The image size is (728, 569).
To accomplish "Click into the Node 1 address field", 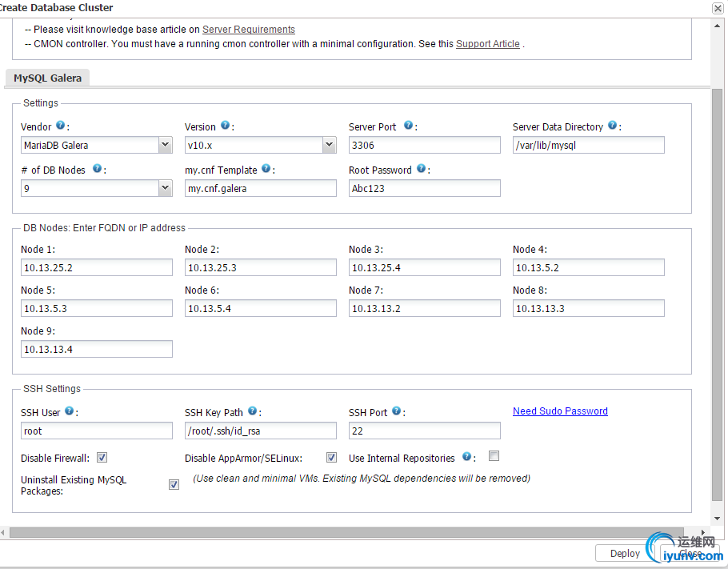I will point(96,267).
